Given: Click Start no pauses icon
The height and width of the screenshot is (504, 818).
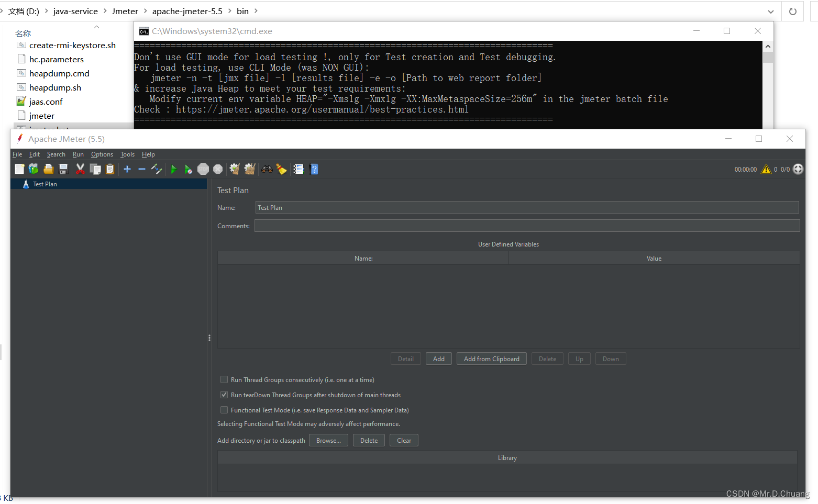Looking at the screenshot, I should (x=188, y=169).
